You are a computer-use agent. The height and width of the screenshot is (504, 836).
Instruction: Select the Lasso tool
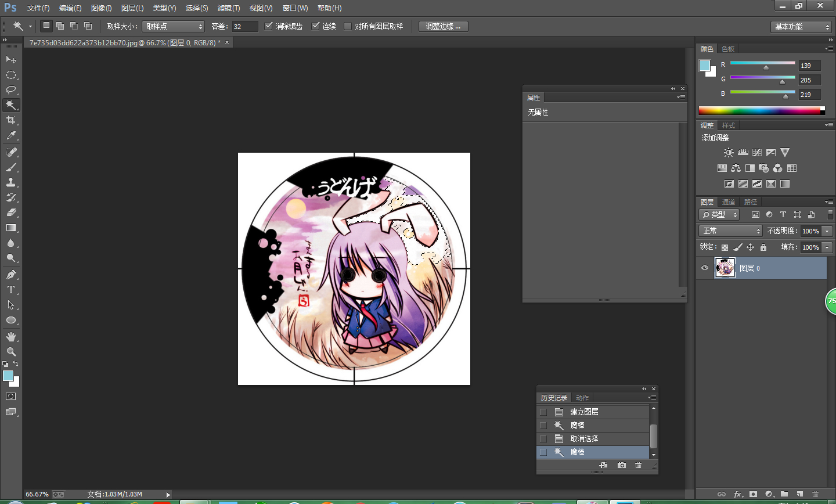pos(11,90)
